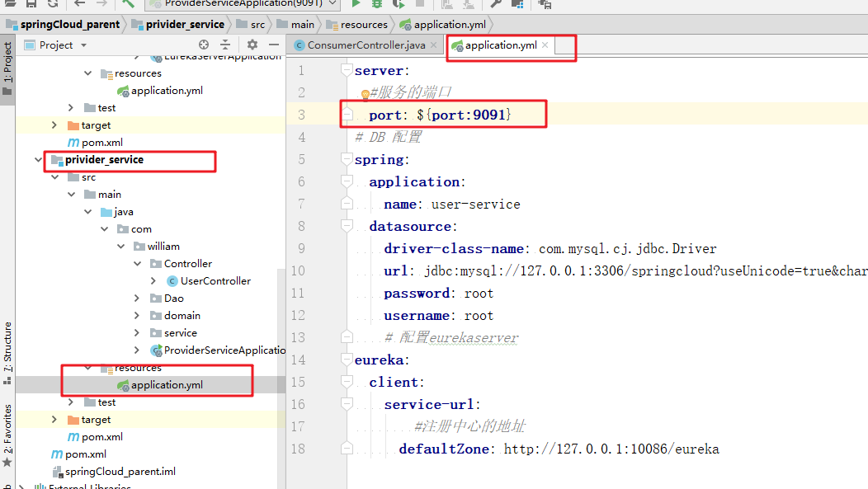Image resolution: width=868 pixels, height=489 pixels.
Task: Click the 'password: root' line
Action: point(438,294)
